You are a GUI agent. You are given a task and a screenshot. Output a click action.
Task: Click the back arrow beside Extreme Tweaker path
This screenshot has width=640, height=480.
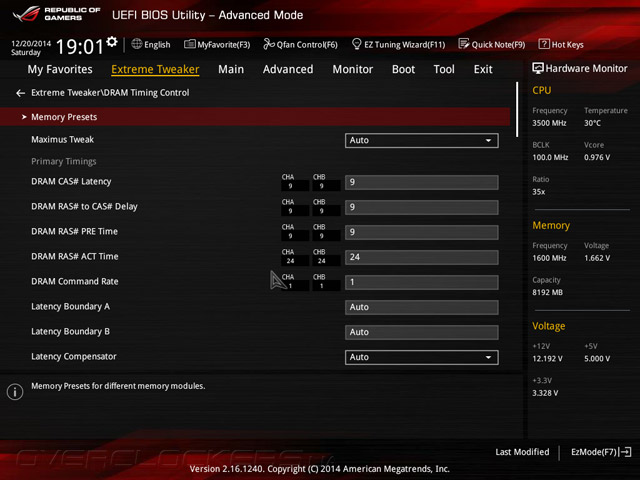pos(20,93)
